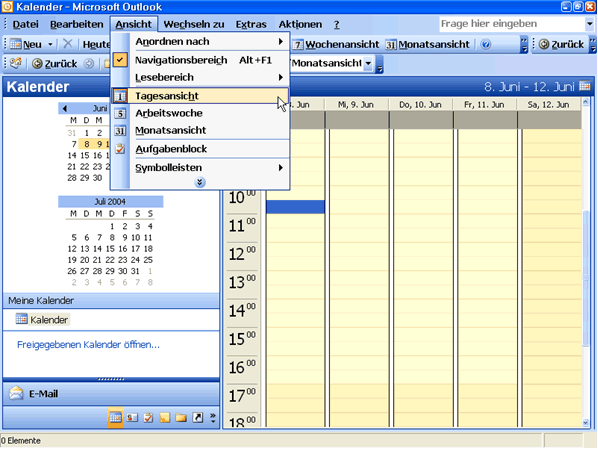Image resolution: width=598 pixels, height=449 pixels.
Task: Toggle the Navigationsbereich checkmark
Action: pyautogui.click(x=120, y=60)
